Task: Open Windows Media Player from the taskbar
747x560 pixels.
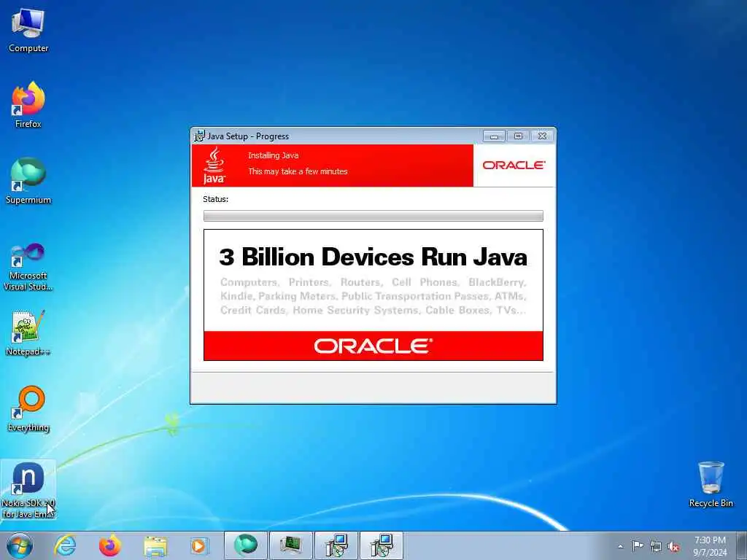Action: point(199,545)
